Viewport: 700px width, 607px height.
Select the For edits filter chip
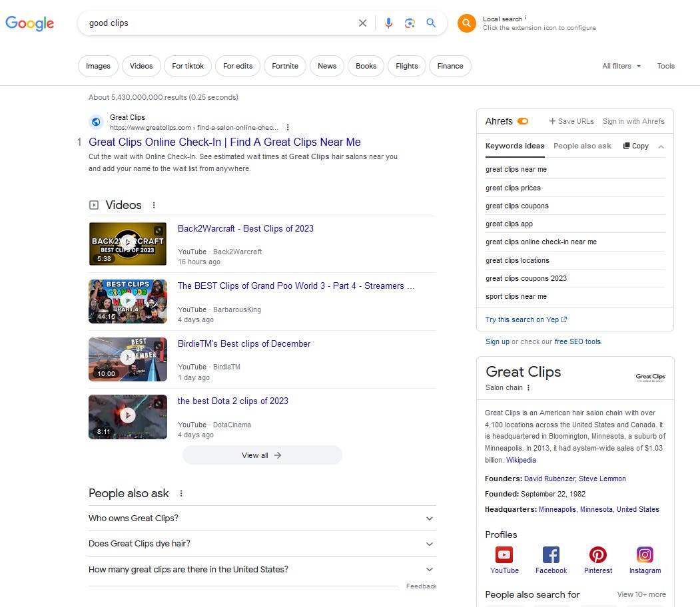(x=238, y=66)
